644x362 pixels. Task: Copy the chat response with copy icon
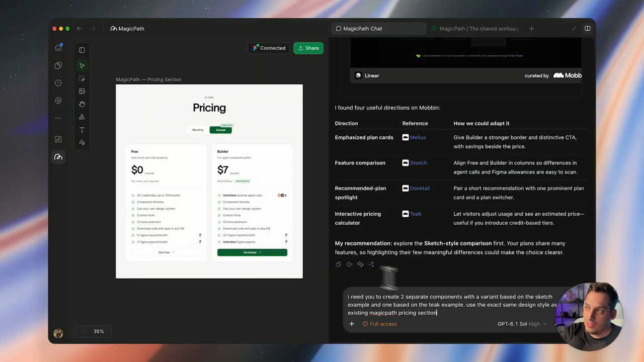point(338,264)
